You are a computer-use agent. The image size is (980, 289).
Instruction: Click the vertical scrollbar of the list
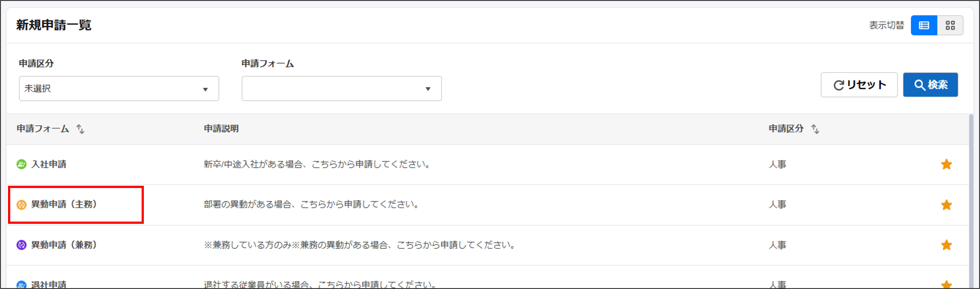click(971, 201)
